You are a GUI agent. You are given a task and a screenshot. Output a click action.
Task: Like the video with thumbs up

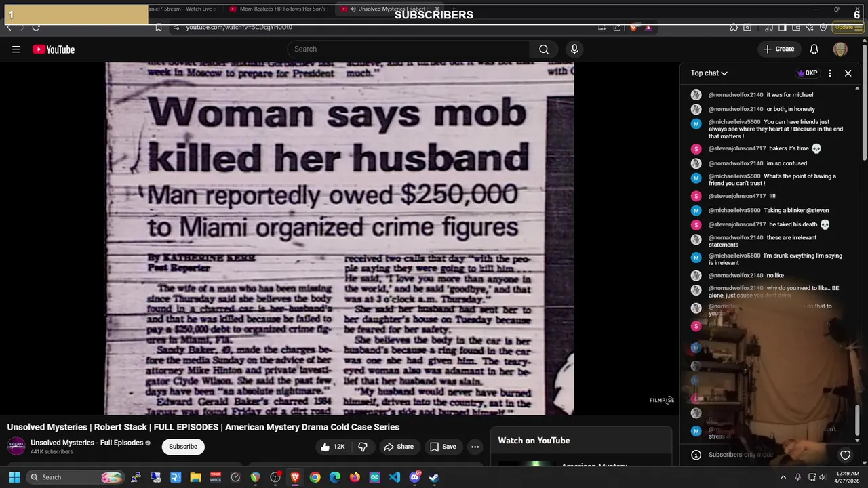pos(333,447)
